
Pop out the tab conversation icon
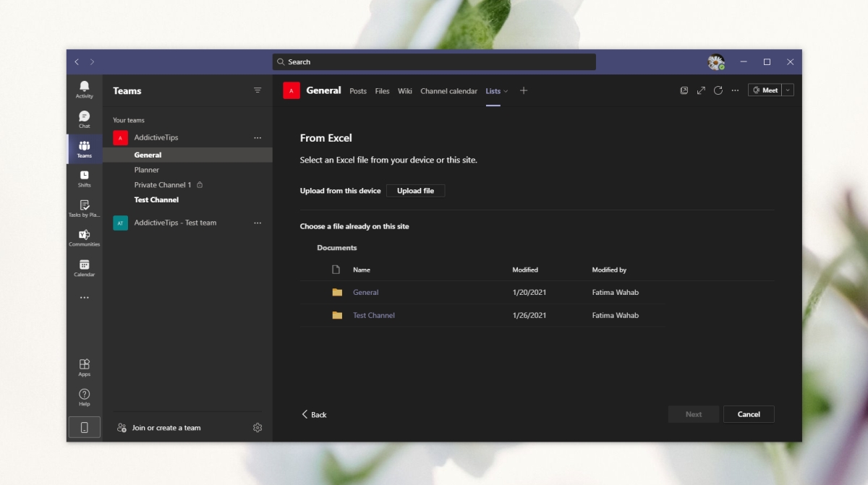pyautogui.click(x=684, y=90)
